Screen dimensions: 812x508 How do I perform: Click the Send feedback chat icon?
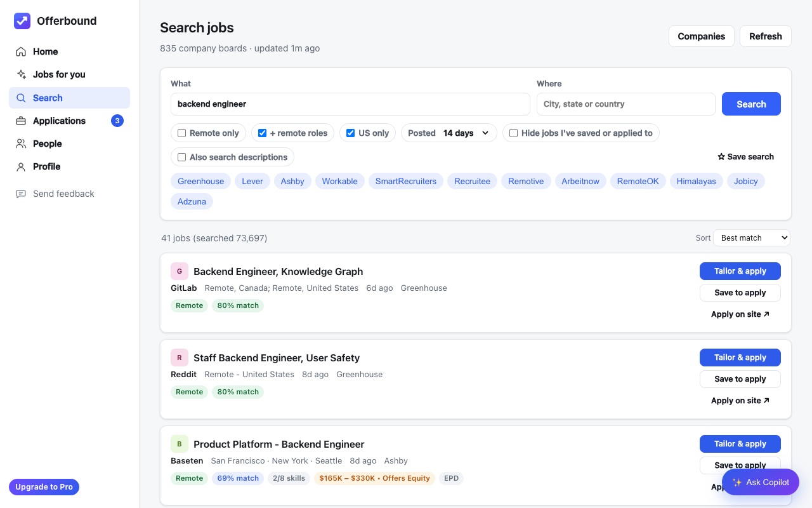(x=21, y=194)
